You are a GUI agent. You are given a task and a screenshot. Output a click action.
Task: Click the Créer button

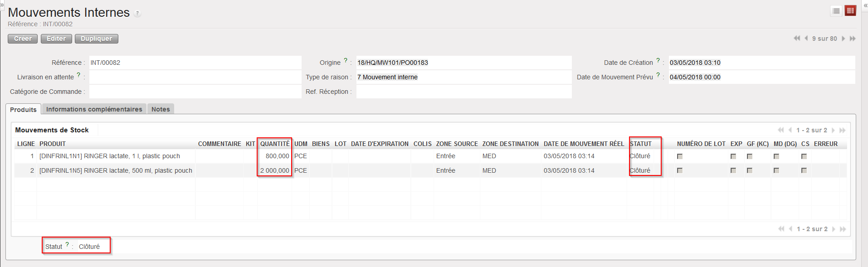23,39
